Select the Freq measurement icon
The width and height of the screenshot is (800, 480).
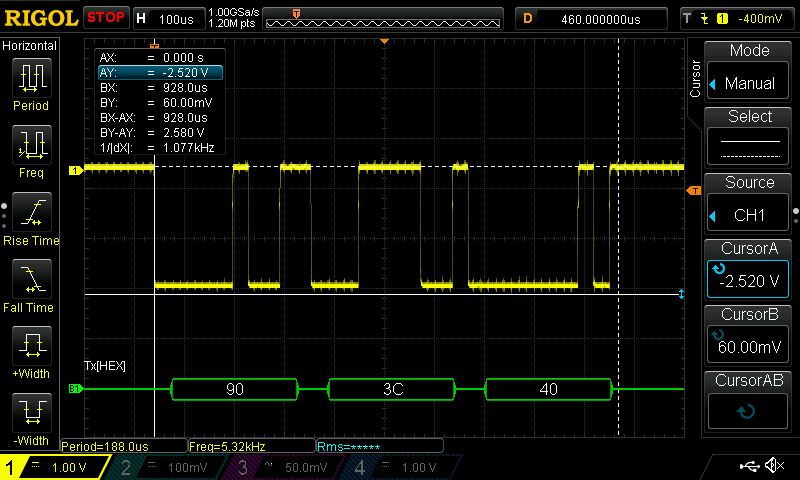tap(31, 144)
